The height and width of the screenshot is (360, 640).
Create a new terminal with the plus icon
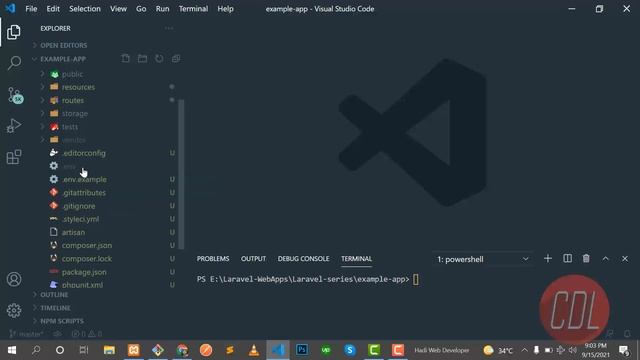click(x=548, y=259)
